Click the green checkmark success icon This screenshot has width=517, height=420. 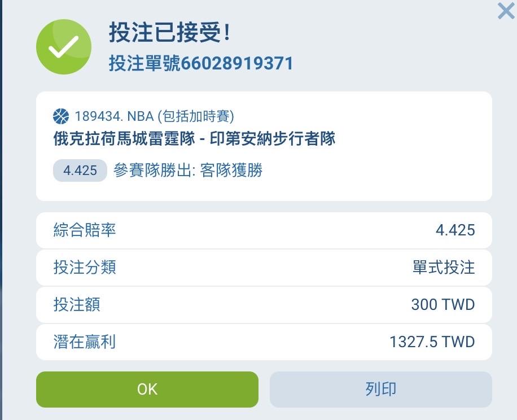64,47
